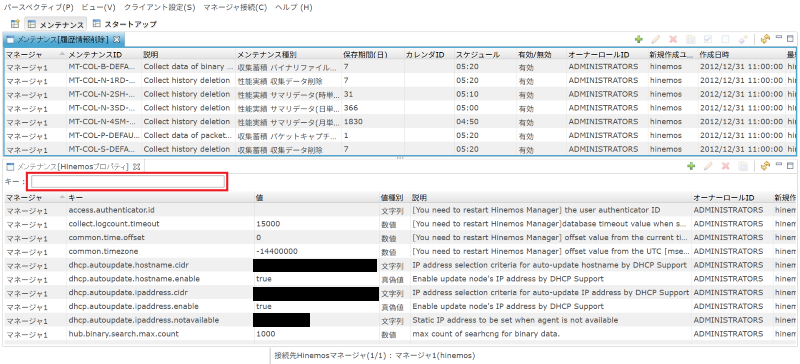Click pencil edit icon in 履歴情報削除 toolbar
This screenshot has width=800, height=364.
click(656, 39)
